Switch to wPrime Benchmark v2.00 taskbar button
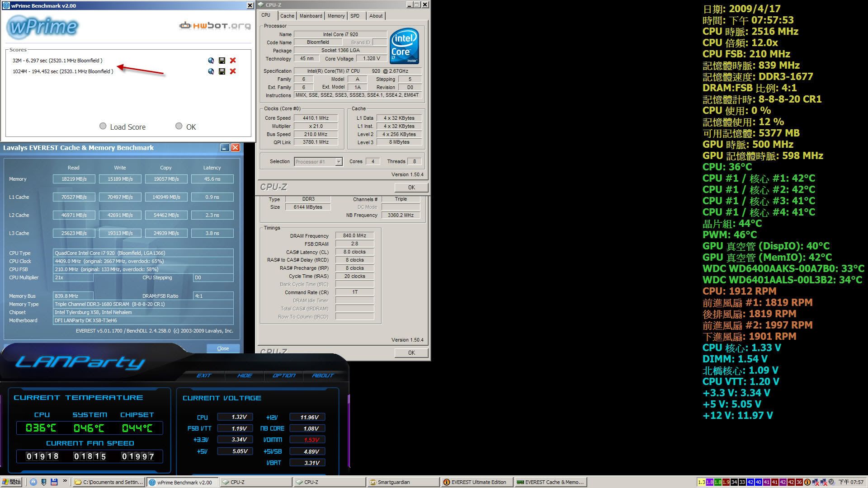The width and height of the screenshot is (868, 488). click(183, 482)
